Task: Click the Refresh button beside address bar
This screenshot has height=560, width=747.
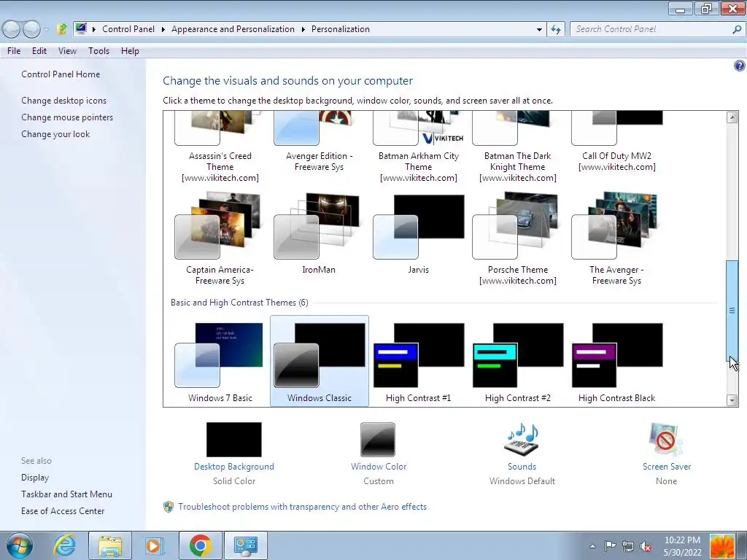Action: coord(555,29)
